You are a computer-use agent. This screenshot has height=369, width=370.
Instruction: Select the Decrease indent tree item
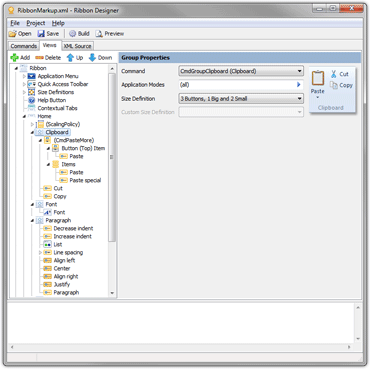click(73, 228)
